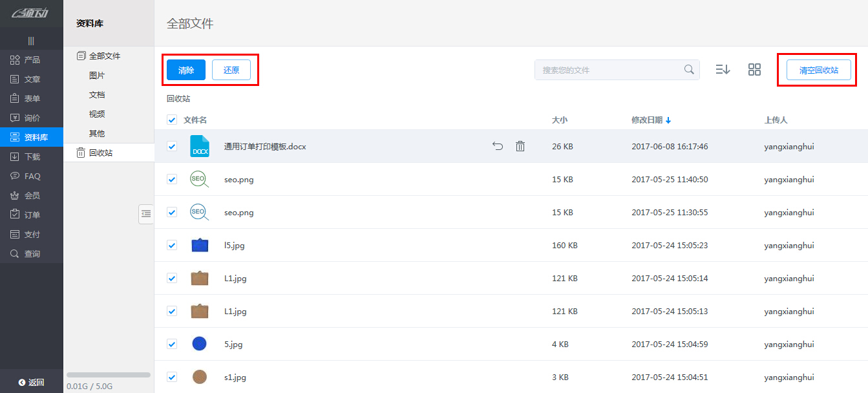Screen dimensions: 868x393
Task: Open the sort order icon
Action: click(723, 70)
